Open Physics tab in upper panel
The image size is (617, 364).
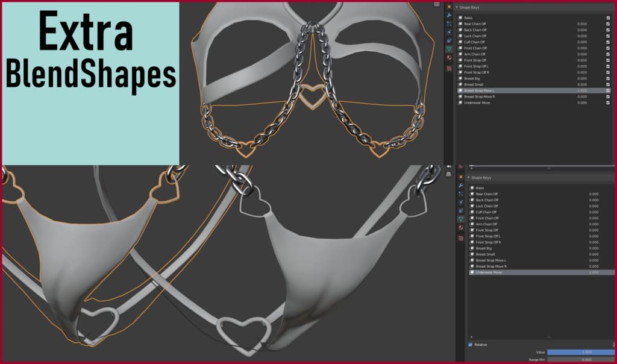pyautogui.click(x=449, y=32)
